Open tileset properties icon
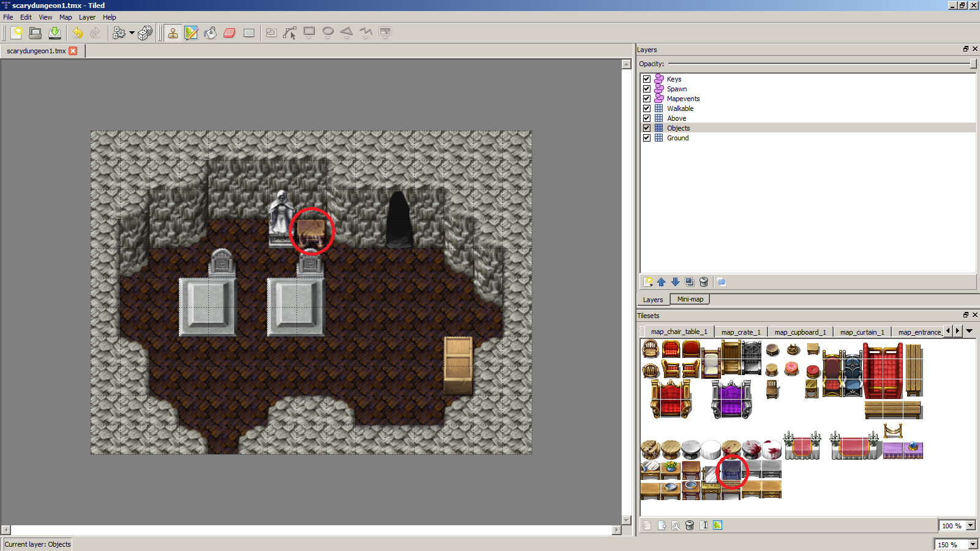The image size is (980, 551). click(x=676, y=525)
